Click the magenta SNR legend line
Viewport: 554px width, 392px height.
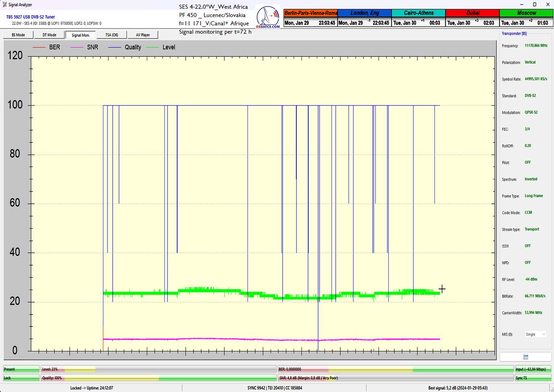[77, 48]
